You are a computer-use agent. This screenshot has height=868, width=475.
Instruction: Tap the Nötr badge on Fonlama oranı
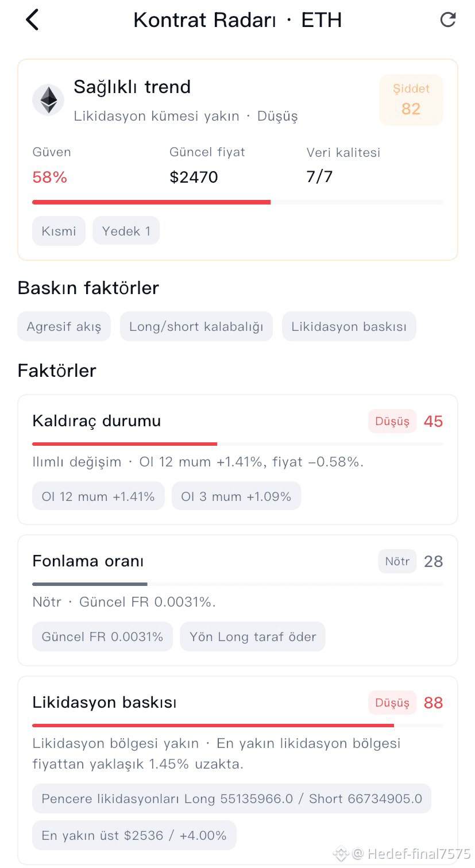(x=397, y=561)
